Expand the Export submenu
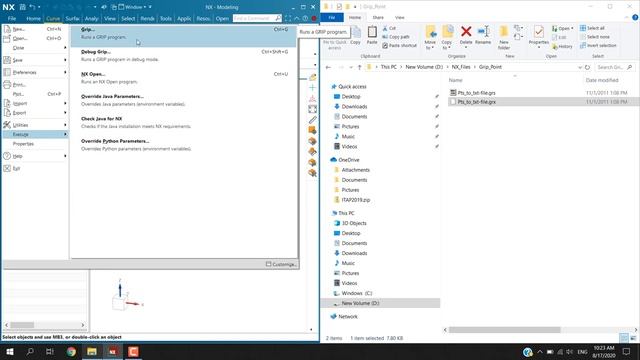Viewport: 640px width, 360px height. 35,113
